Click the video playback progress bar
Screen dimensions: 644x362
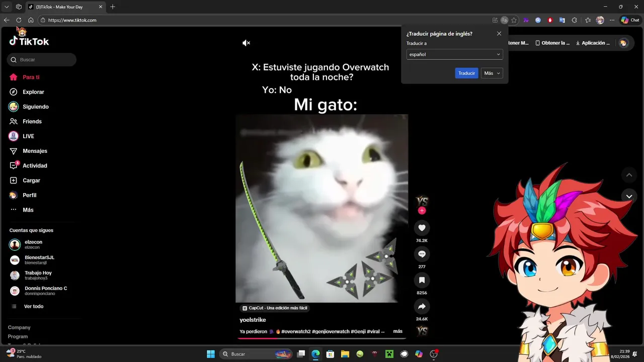tap(321, 338)
